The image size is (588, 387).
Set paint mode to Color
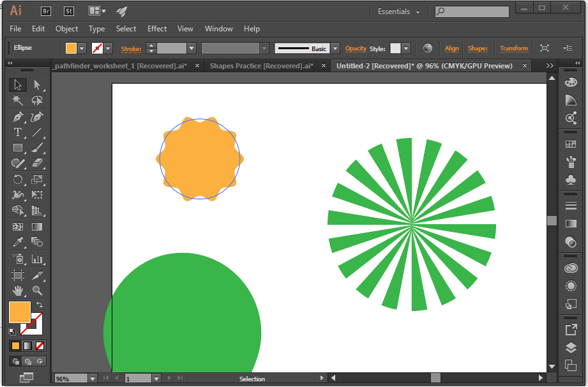click(x=15, y=345)
